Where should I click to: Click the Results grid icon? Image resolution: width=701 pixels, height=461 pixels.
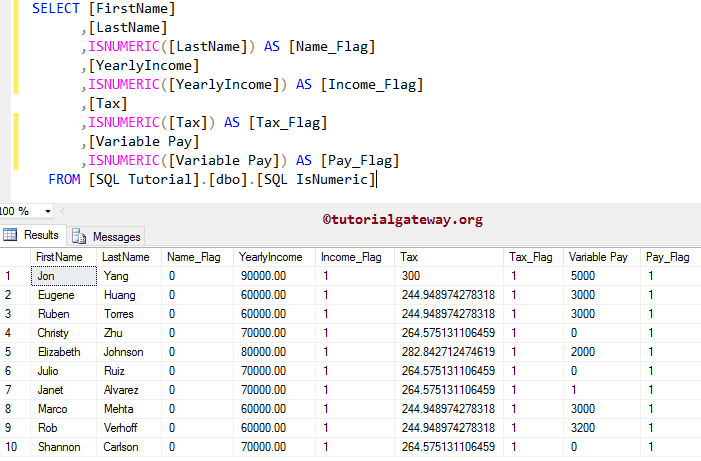point(9,234)
